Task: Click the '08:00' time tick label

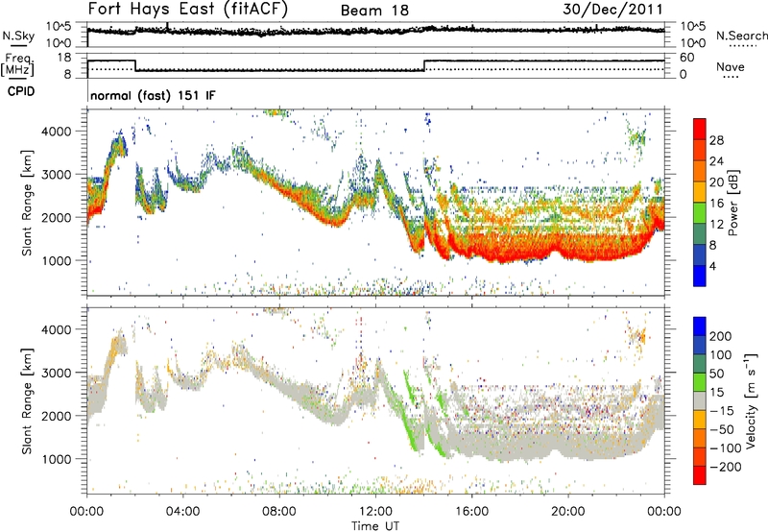Action: coord(279,512)
